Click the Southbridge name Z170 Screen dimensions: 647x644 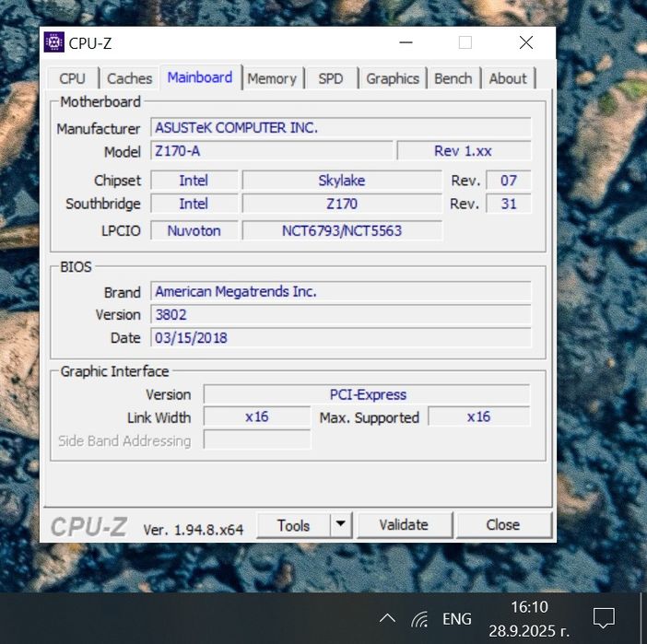coord(342,204)
